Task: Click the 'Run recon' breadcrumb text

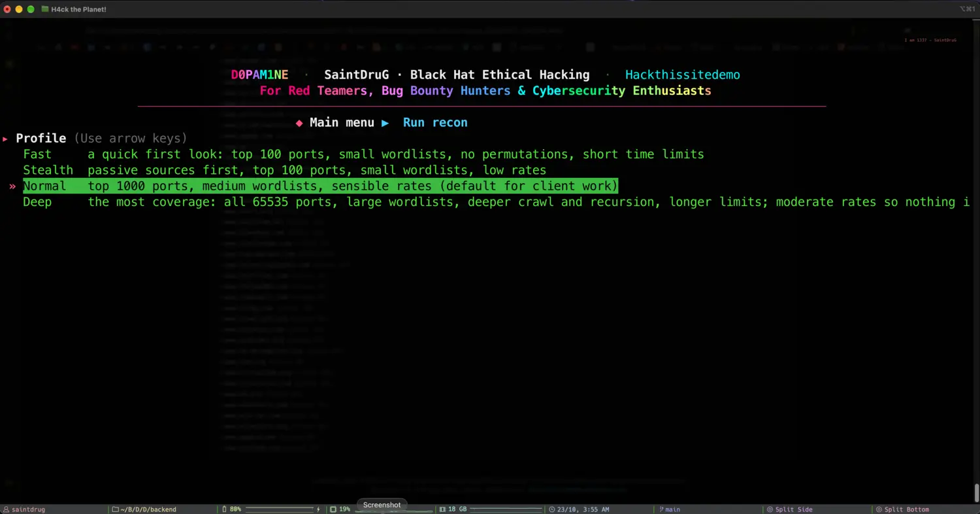Action: pyautogui.click(x=435, y=123)
